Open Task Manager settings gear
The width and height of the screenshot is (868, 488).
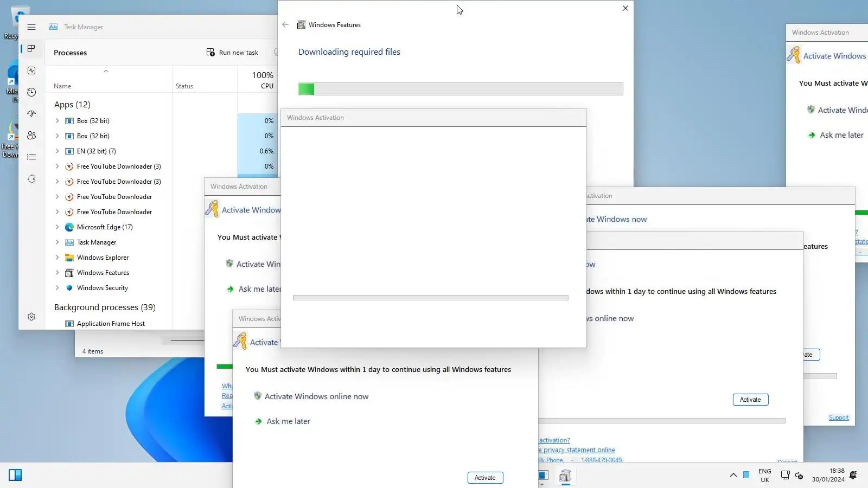31,317
